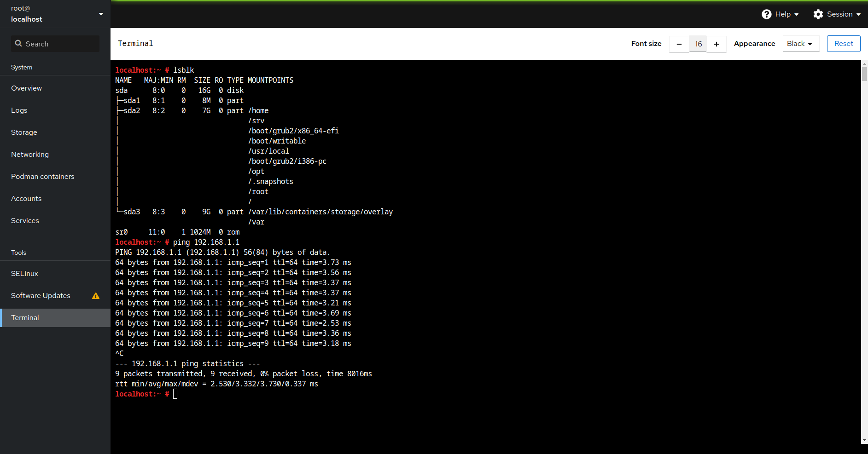Expand the root@localhost host switcher chevron
The image size is (868, 454).
coord(100,14)
